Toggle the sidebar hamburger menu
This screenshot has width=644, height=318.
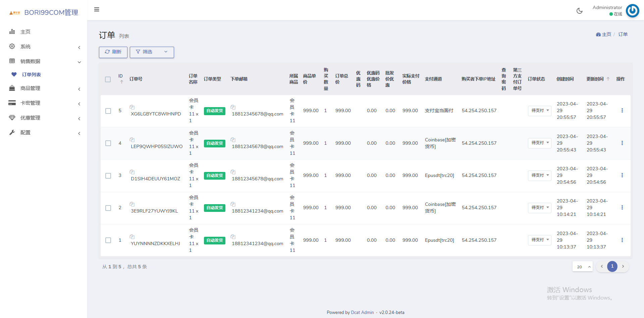click(x=97, y=9)
